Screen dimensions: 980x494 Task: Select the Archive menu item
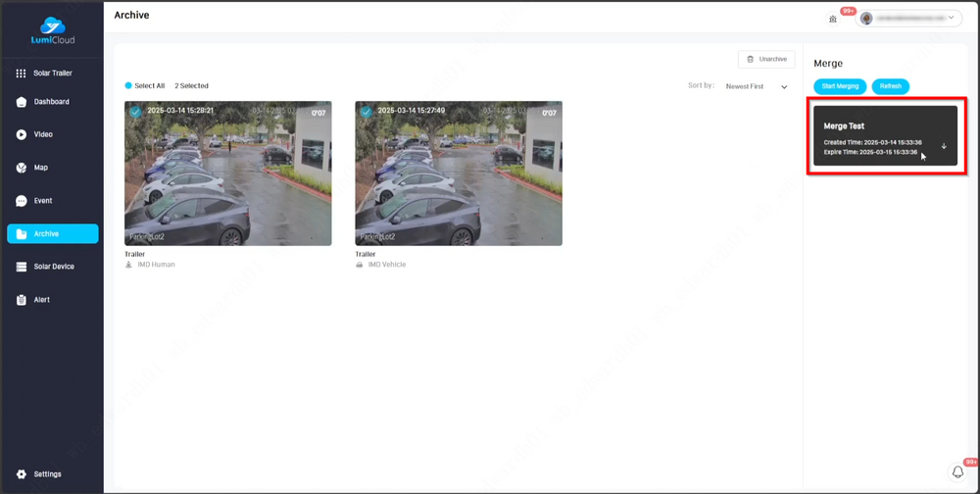[x=52, y=233]
